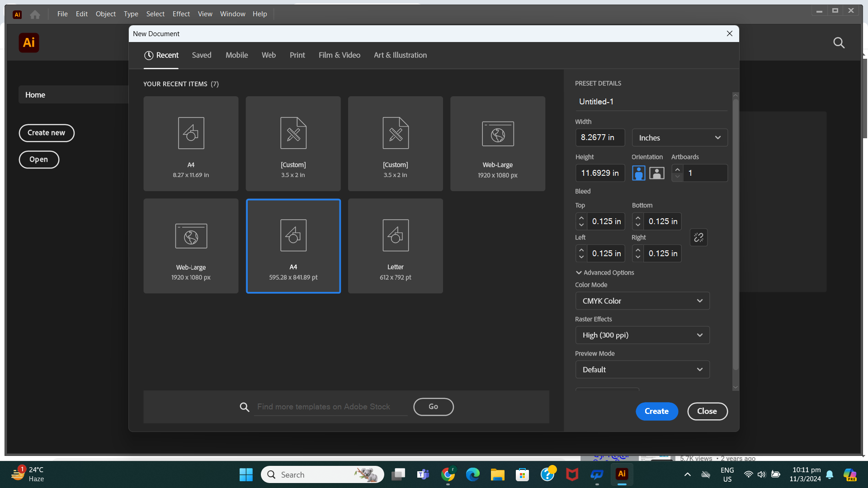Increase the Top bleed value
Screen dimensions: 868x488
click(581, 218)
